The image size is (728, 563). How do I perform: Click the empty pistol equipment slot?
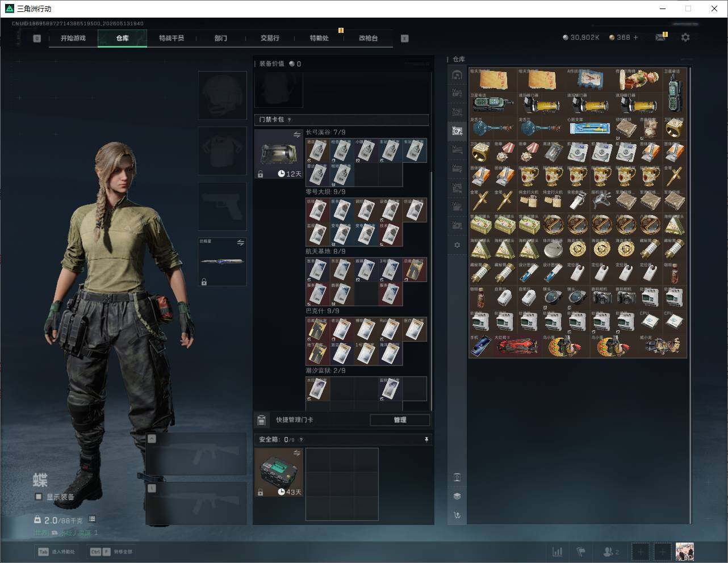(223, 206)
